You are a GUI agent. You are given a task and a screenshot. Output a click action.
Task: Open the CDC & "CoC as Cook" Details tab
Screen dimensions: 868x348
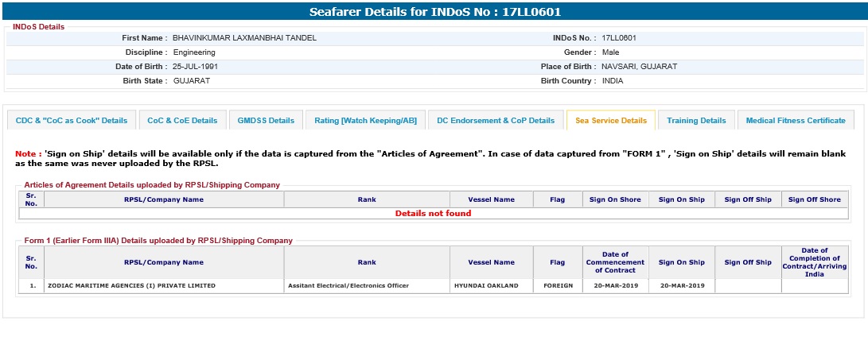point(72,121)
